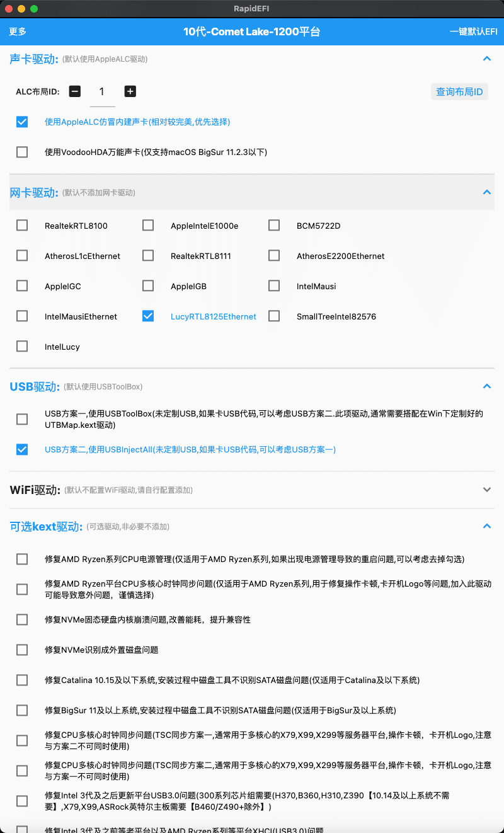Collapse the 网卡驱动 section chevron

(486, 192)
